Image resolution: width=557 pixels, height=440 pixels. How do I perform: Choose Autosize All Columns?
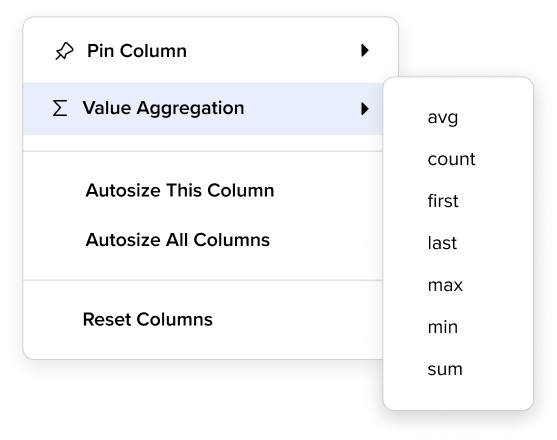coord(203,240)
